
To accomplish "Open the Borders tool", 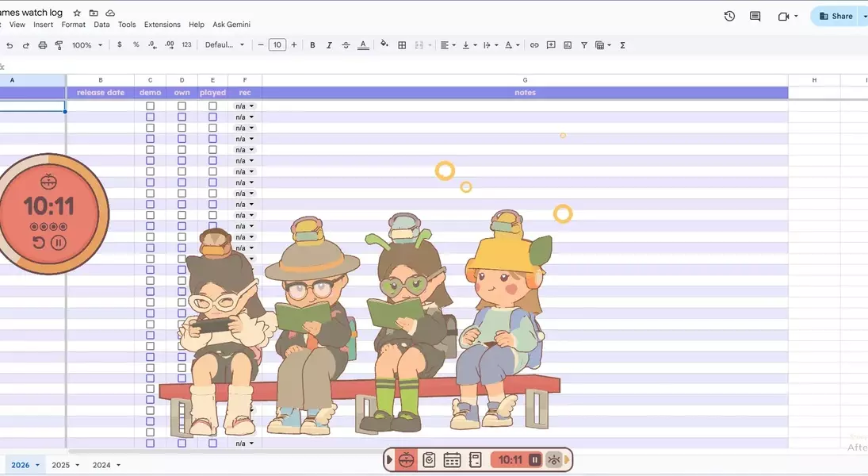I will [x=402, y=45].
